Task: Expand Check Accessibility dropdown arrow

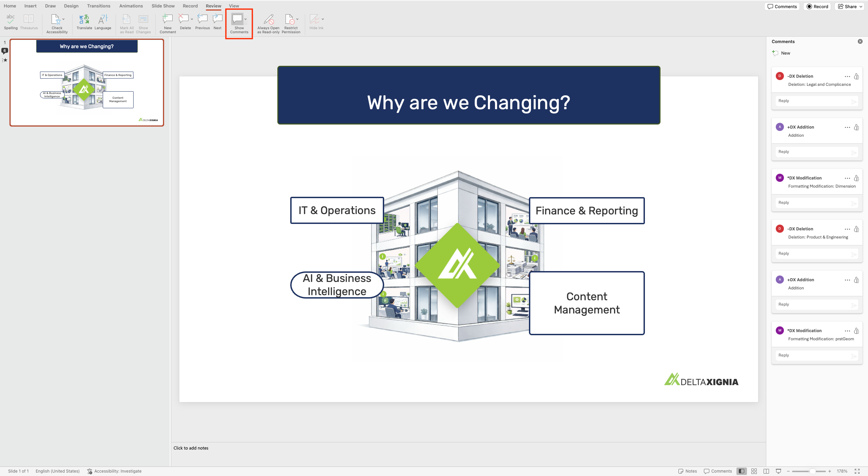Action: (x=63, y=19)
